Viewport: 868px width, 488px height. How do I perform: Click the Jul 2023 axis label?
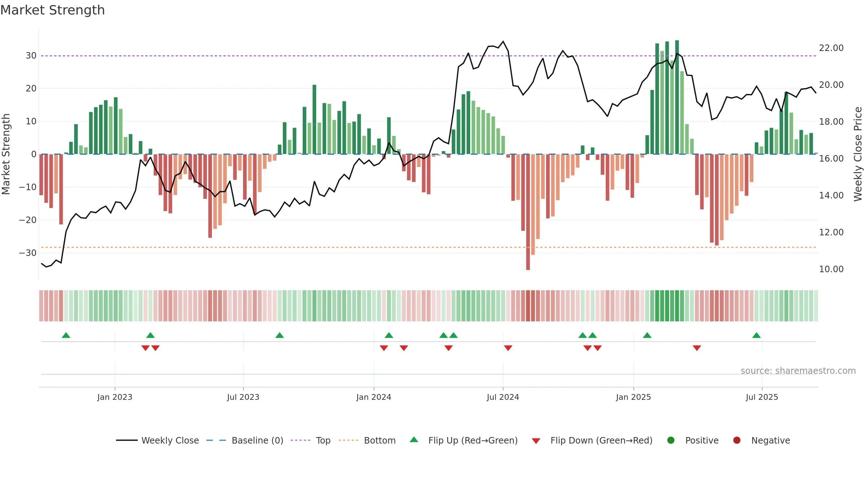pyautogui.click(x=243, y=397)
